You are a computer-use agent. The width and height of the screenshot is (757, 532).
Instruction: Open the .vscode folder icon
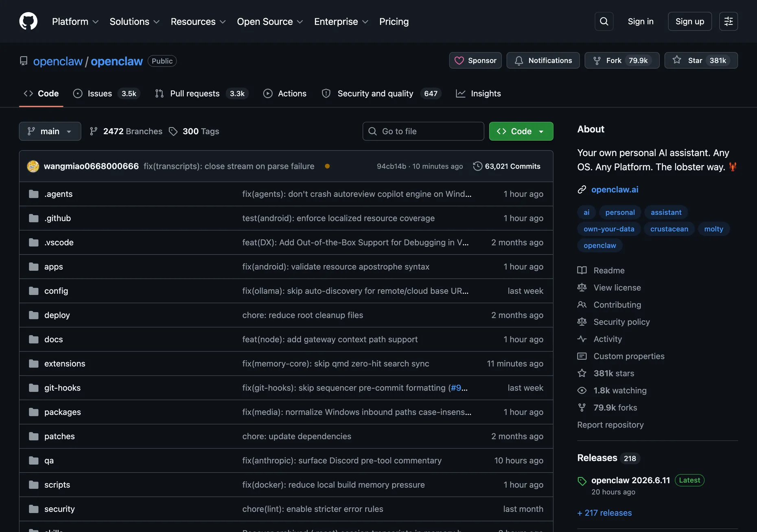[34, 242]
